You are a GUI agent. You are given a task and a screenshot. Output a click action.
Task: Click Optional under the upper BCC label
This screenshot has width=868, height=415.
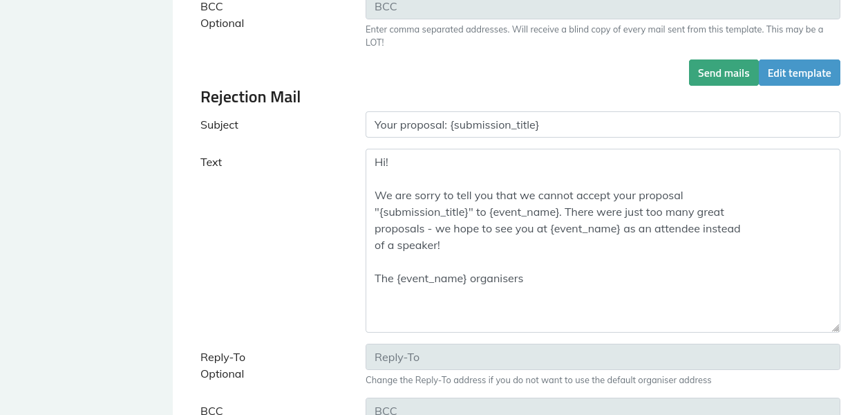[x=222, y=24]
